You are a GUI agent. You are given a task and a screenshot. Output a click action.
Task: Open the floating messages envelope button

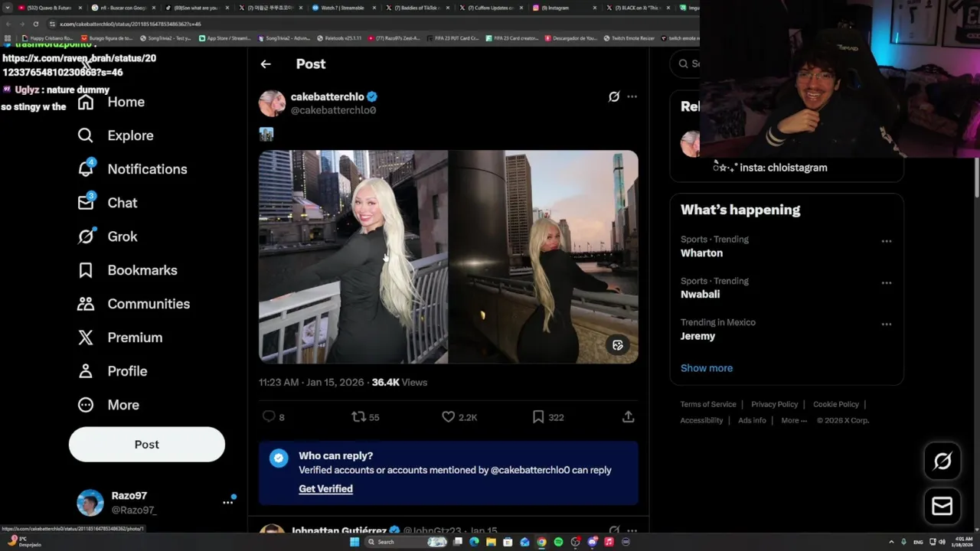942,506
